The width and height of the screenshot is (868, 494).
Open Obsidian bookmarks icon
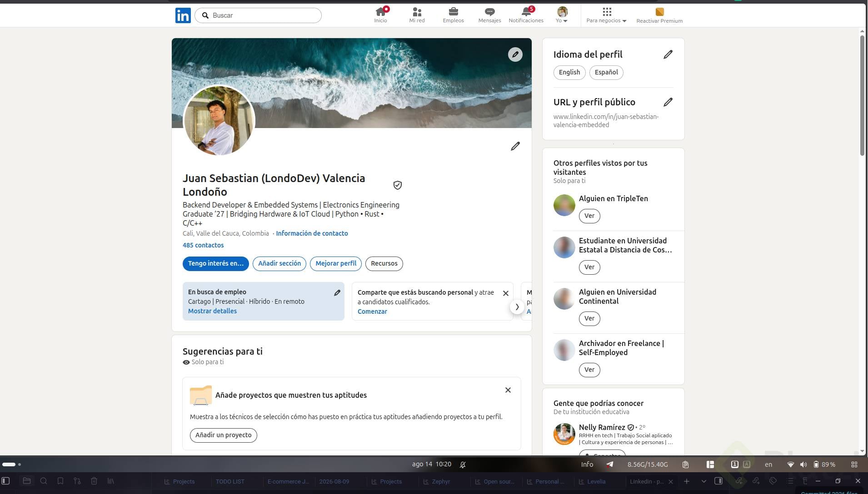tap(60, 481)
